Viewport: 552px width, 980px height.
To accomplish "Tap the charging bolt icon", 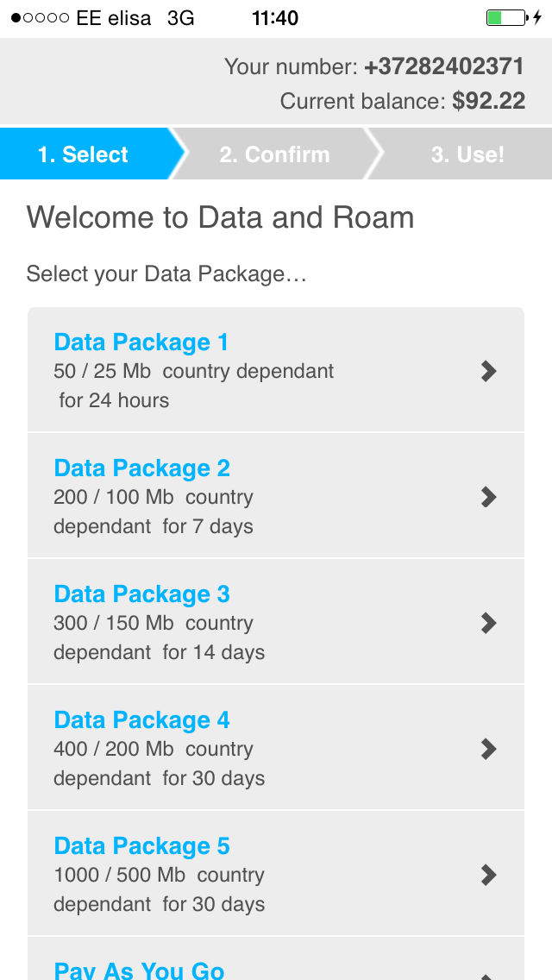I will pos(537,17).
